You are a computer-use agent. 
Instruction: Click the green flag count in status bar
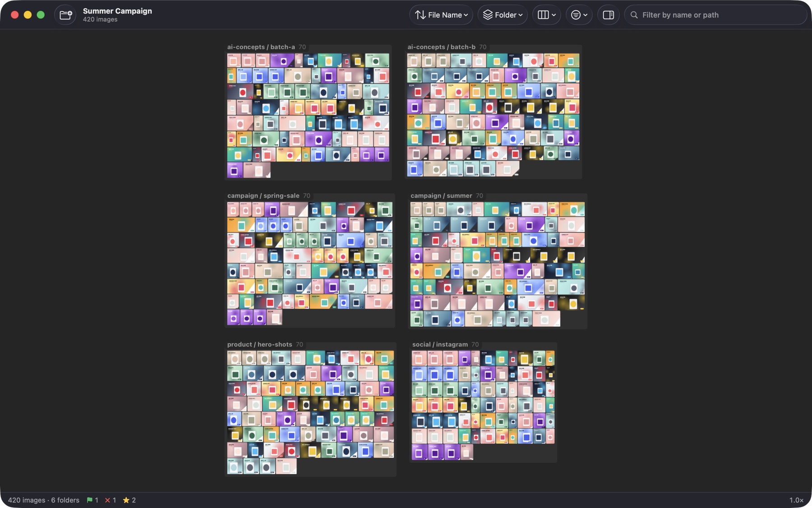[92, 500]
